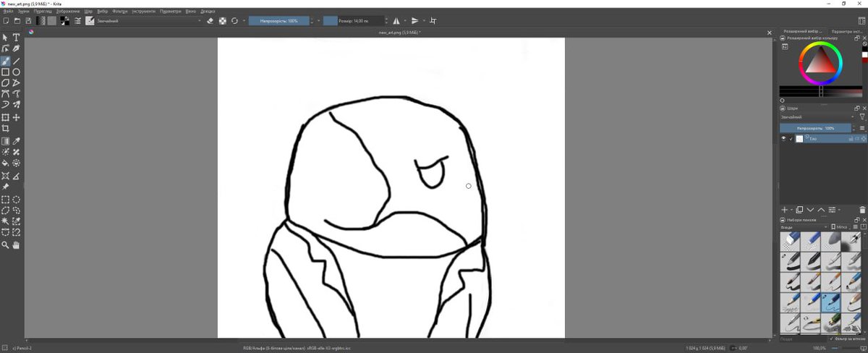The image size is (868, 353).
Task: Open the Довідка menu
Action: click(x=208, y=12)
